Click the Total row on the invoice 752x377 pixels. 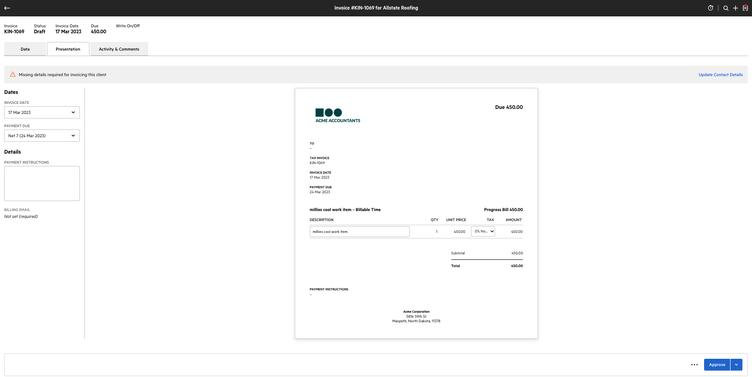[487, 266]
